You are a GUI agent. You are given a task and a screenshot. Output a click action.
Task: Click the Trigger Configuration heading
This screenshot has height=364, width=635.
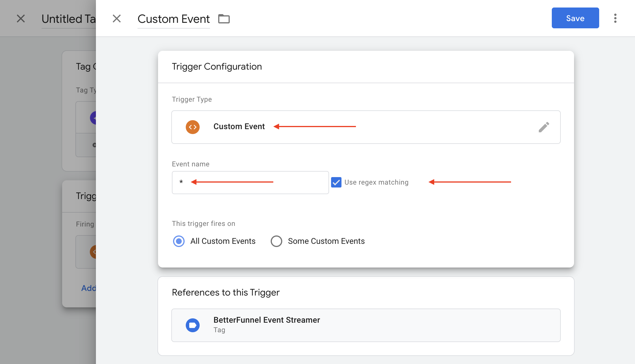coord(217,67)
